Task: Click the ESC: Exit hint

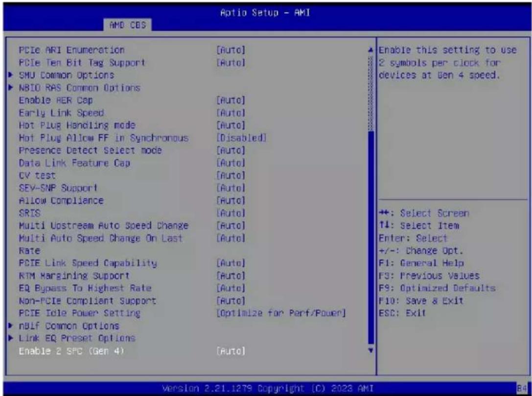Action: point(402,313)
